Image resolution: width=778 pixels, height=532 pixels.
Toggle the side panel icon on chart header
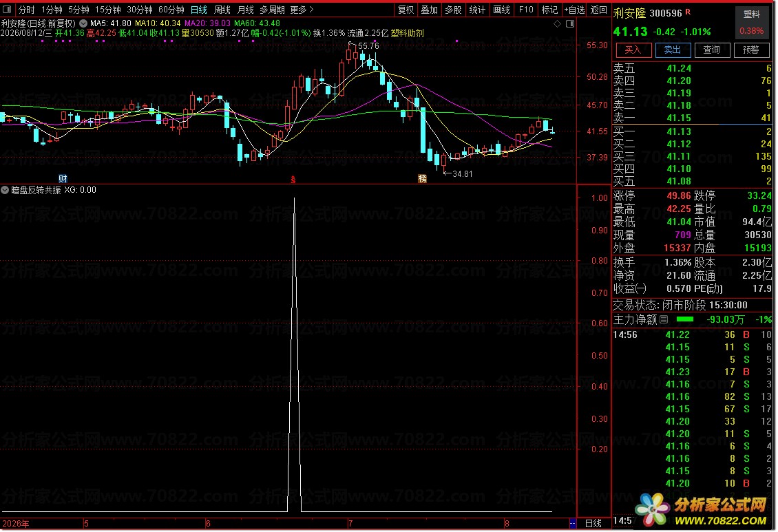(571, 24)
